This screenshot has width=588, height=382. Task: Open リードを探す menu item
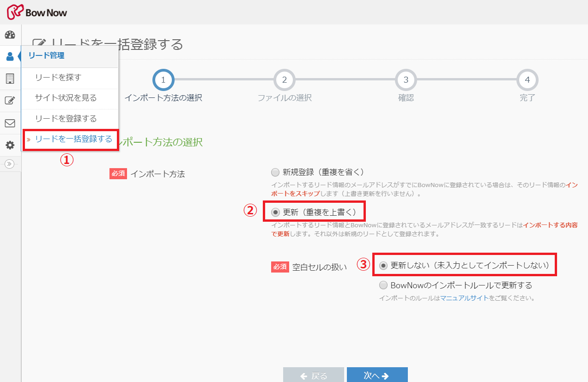tap(70, 78)
